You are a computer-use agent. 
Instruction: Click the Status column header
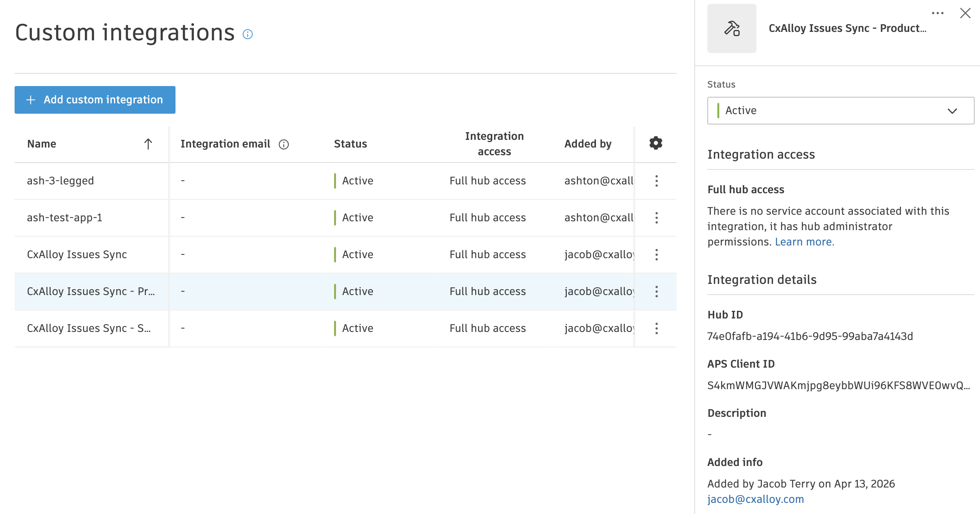click(x=350, y=144)
